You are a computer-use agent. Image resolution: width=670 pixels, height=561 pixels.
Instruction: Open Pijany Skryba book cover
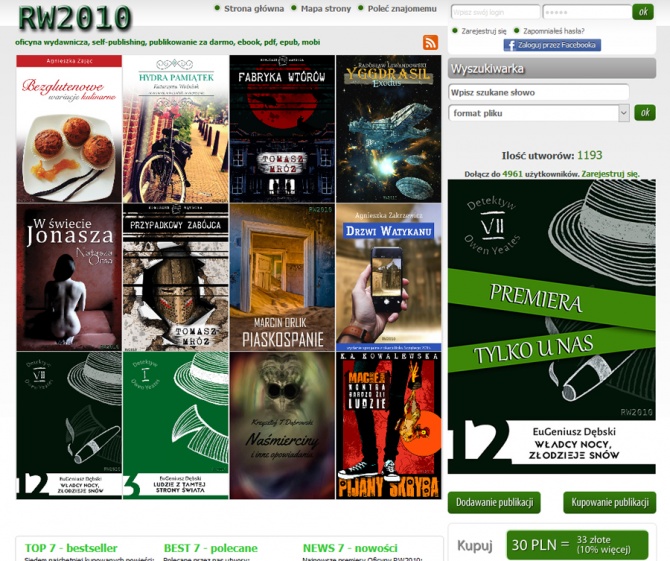[388, 426]
